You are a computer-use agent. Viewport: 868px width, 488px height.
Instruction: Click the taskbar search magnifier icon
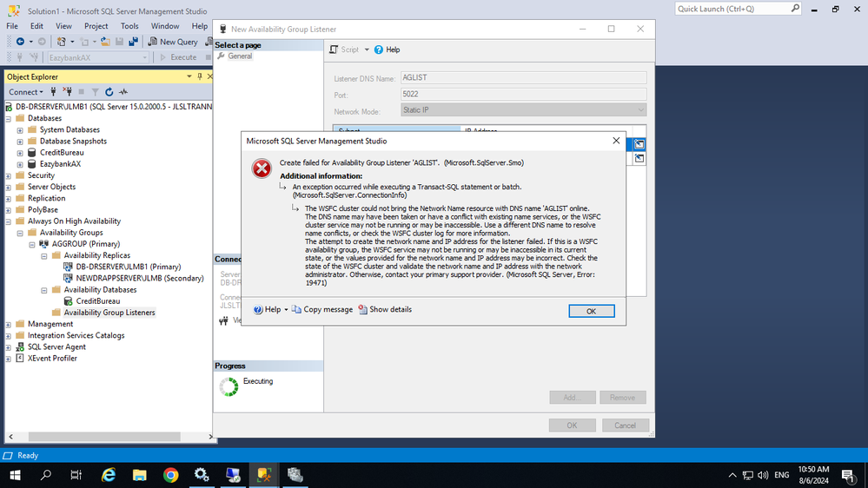46,475
